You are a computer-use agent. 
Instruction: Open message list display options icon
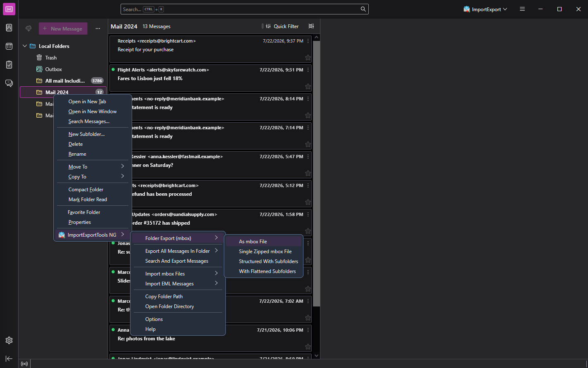[x=311, y=26]
